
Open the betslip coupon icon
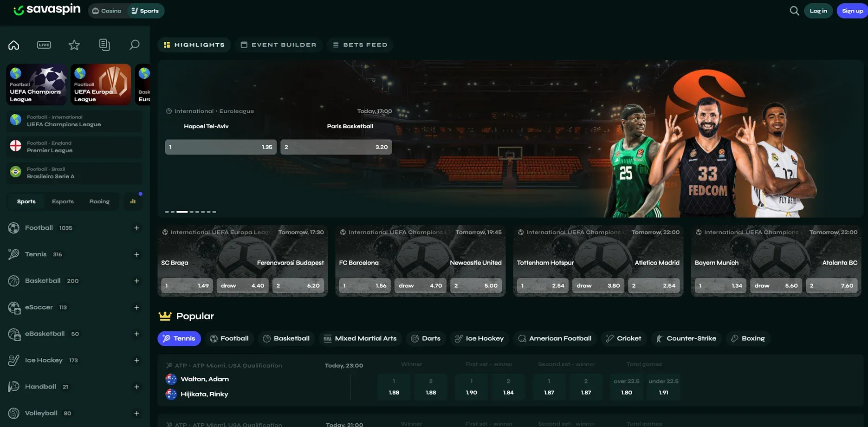[x=104, y=45]
